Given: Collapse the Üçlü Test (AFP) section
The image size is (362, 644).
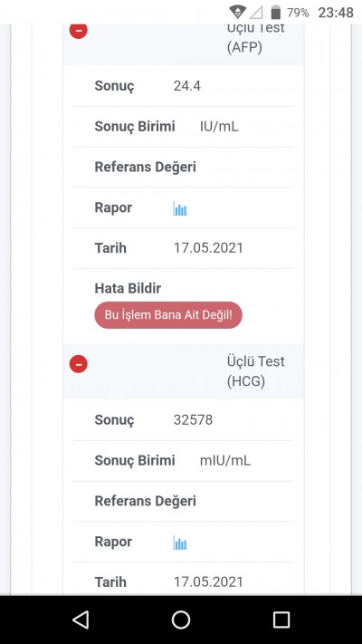Looking at the screenshot, I should coord(79,31).
